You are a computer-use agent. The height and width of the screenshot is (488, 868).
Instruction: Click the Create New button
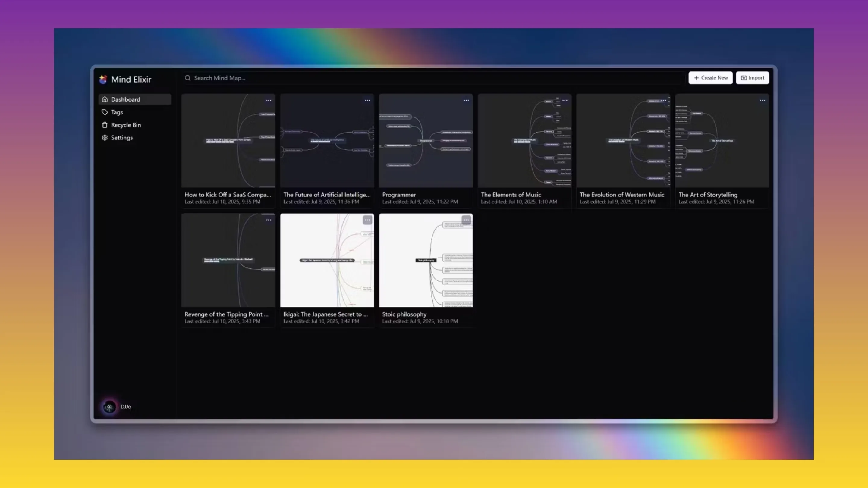tap(710, 78)
